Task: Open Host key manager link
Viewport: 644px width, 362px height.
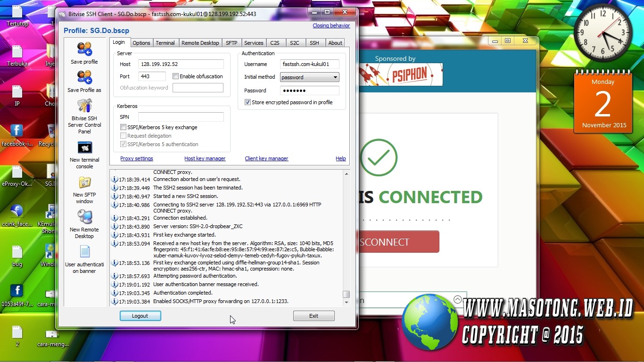Action: (x=205, y=158)
